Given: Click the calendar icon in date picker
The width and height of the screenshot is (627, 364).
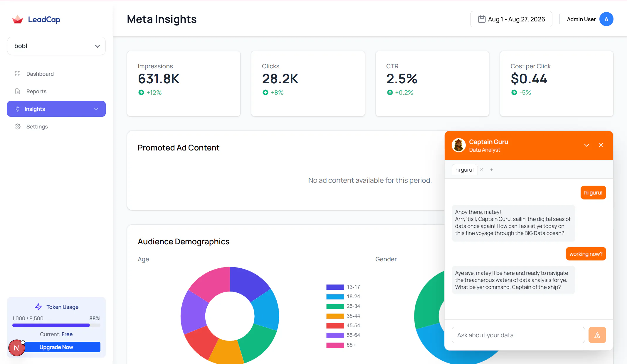Looking at the screenshot, I should pyautogui.click(x=482, y=19).
